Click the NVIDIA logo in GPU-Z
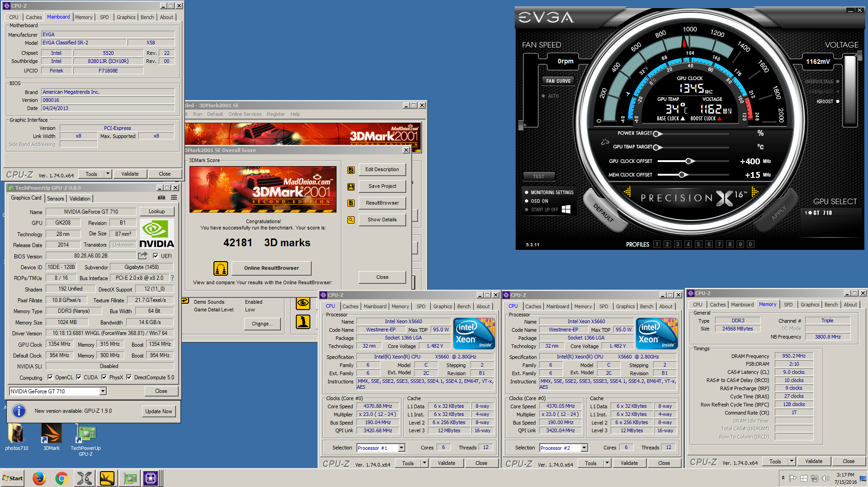Image resolution: width=868 pixels, height=487 pixels. click(x=157, y=234)
